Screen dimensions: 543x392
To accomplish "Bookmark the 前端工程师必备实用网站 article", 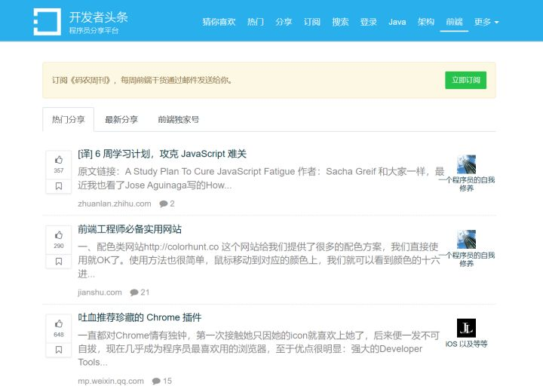I will 59,262.
